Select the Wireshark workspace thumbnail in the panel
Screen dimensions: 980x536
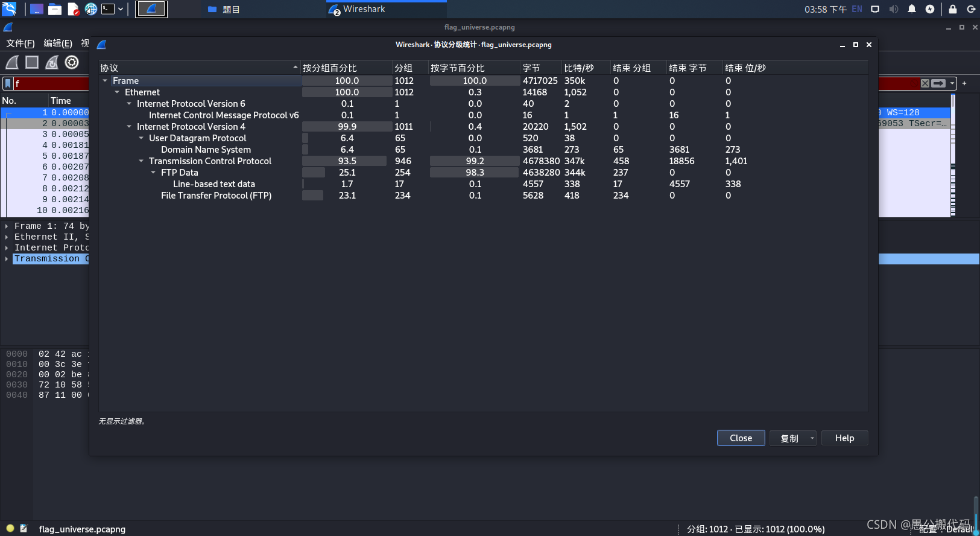pyautogui.click(x=151, y=9)
